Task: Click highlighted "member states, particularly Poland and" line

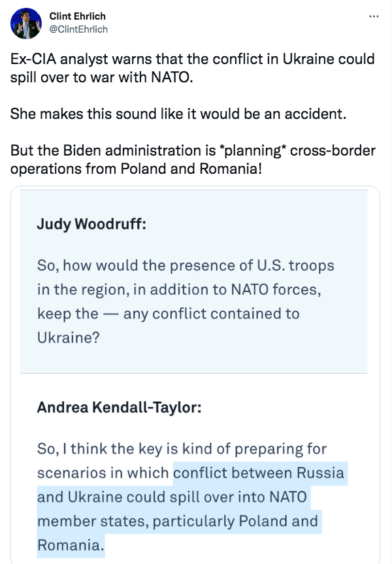Action: 178,521
